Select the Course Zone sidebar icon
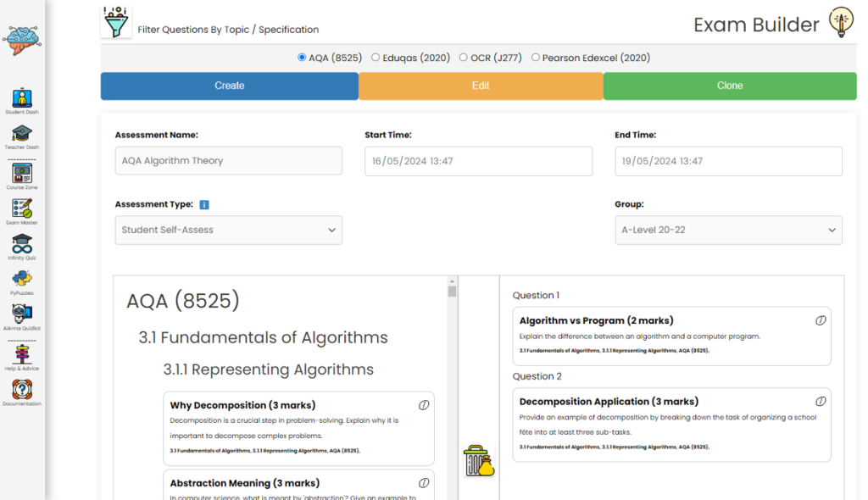This screenshot has height=500, width=868. click(21, 174)
